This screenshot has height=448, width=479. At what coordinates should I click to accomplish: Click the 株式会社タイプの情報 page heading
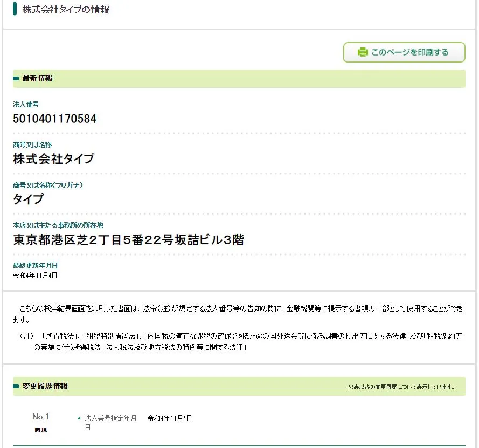pyautogui.click(x=66, y=10)
